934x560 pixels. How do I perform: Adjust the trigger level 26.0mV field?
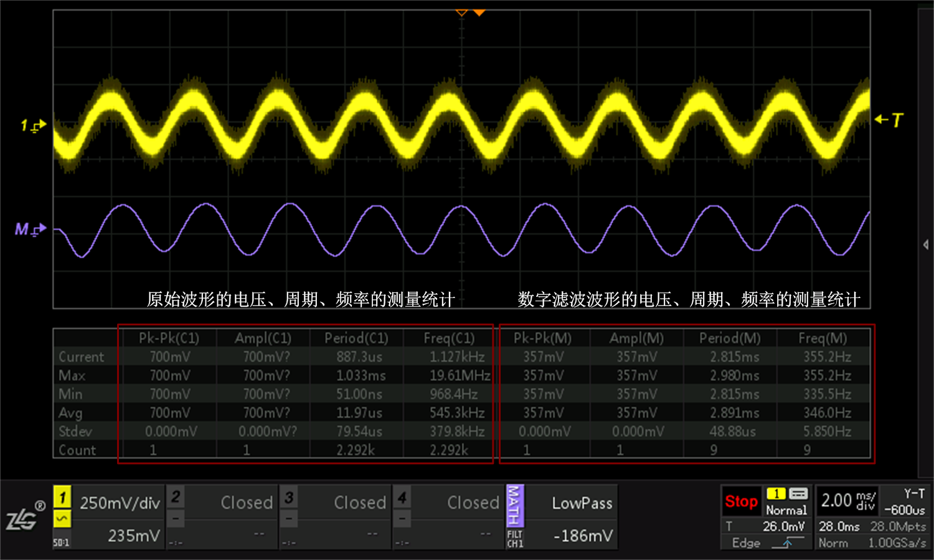point(784,526)
